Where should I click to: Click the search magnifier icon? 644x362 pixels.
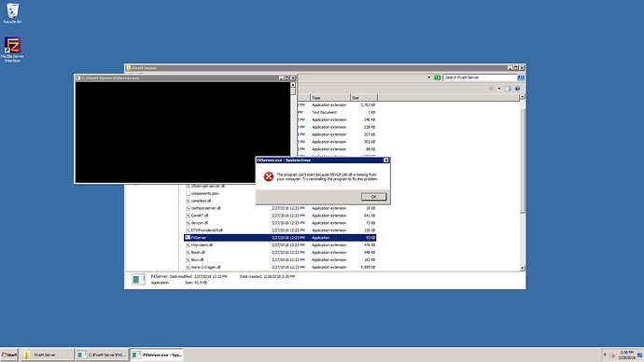pyautogui.click(x=521, y=77)
